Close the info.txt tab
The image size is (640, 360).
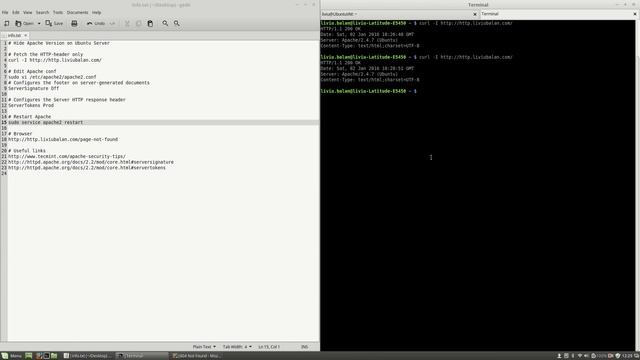pyautogui.click(x=25, y=36)
